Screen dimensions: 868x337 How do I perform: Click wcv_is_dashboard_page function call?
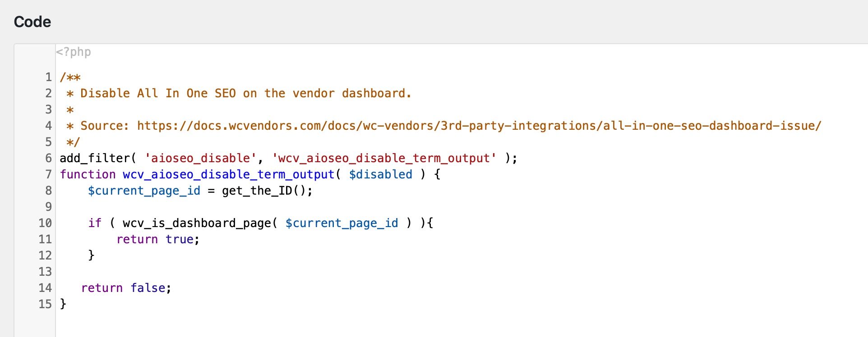[x=197, y=223]
